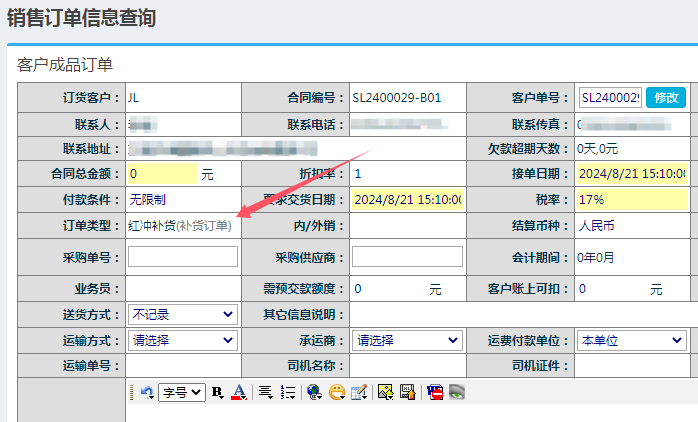Click the 采购供应商 input field

point(407,257)
